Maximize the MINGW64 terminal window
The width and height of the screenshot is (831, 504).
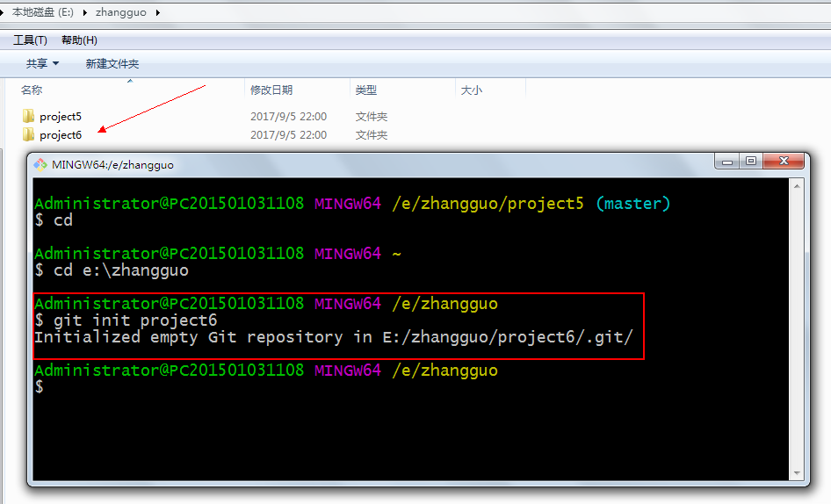click(751, 162)
